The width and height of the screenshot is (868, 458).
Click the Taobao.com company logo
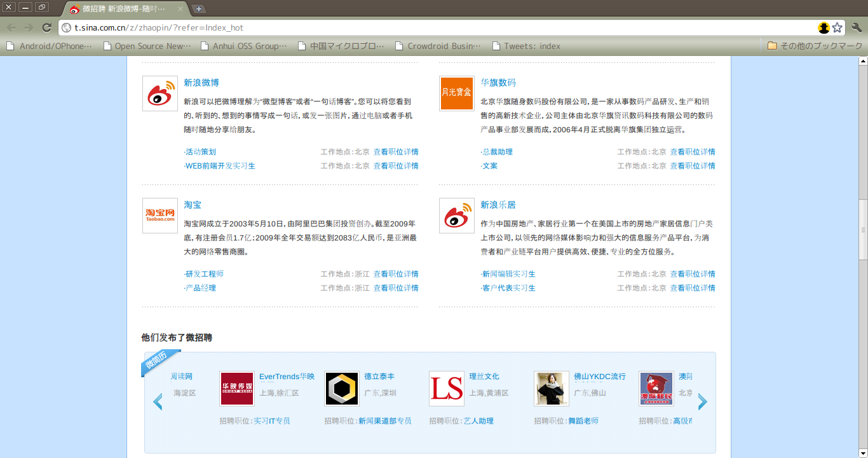pos(160,216)
